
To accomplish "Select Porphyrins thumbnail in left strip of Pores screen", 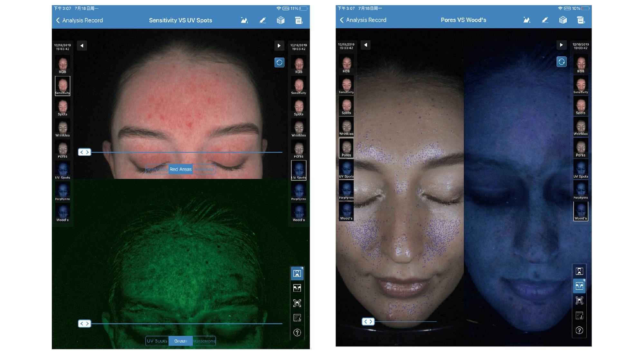I will coord(346,190).
